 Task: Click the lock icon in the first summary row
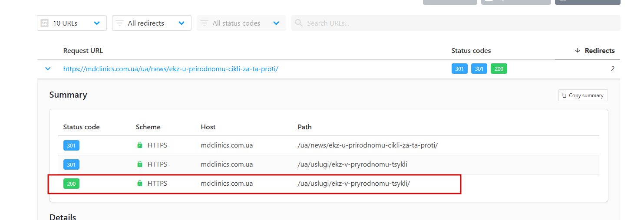[x=140, y=145]
